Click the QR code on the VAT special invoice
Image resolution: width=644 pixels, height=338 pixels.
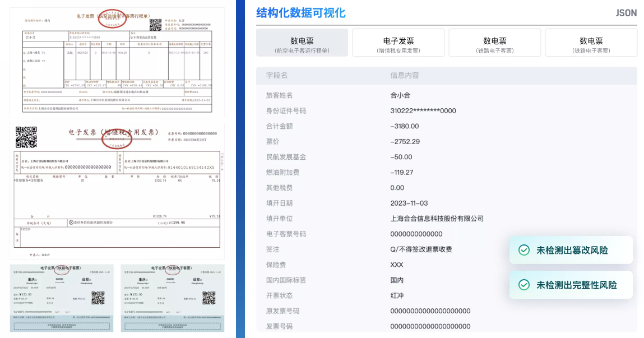tap(26, 137)
